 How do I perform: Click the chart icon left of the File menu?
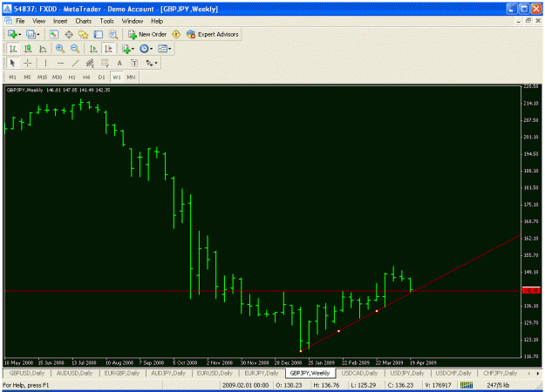pyautogui.click(x=9, y=21)
